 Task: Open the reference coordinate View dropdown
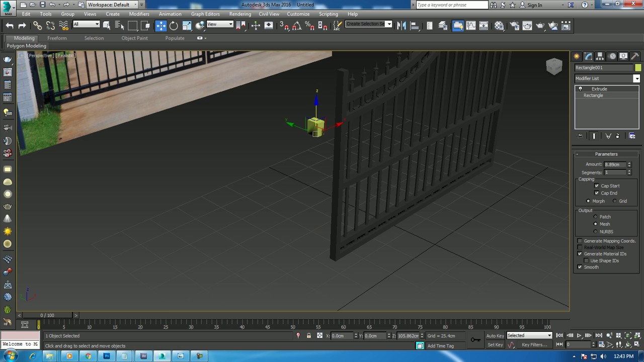pos(220,25)
